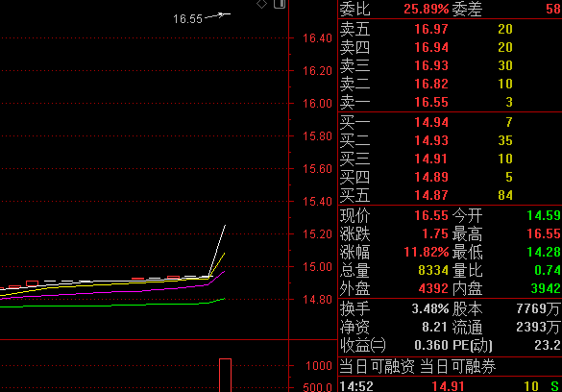Click the 总量 value 8334
Screen dimensions: 562x392
[x=433, y=271]
